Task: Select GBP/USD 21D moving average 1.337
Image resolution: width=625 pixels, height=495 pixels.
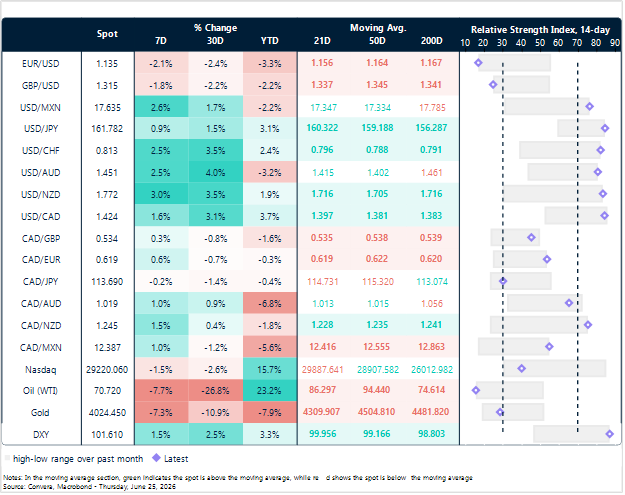Action: pos(322,85)
